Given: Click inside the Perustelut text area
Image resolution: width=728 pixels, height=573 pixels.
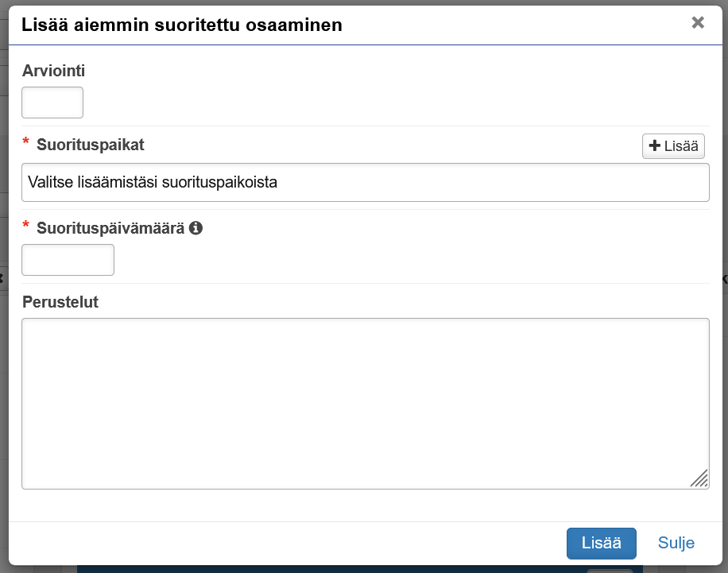Looking at the screenshot, I should (365, 403).
